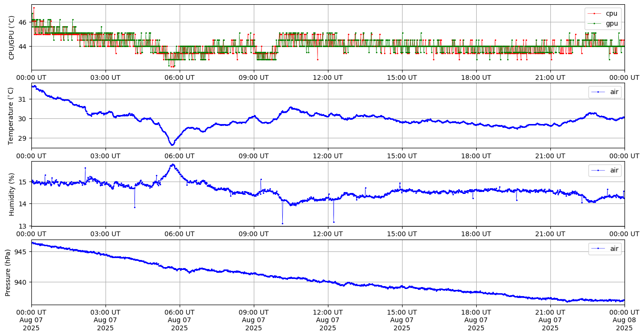Click "09:00 UT" under the Humidity plot
The width and height of the screenshot is (644, 336).
pos(254,234)
